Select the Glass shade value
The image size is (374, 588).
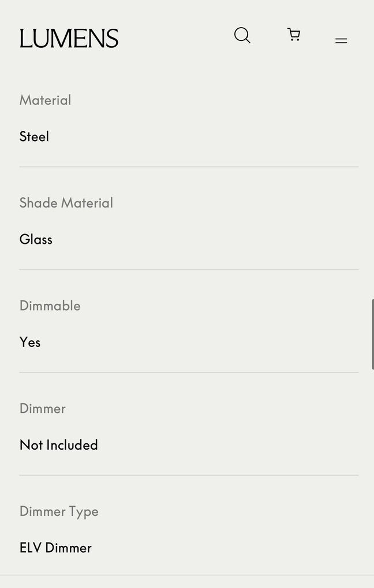[36, 239]
